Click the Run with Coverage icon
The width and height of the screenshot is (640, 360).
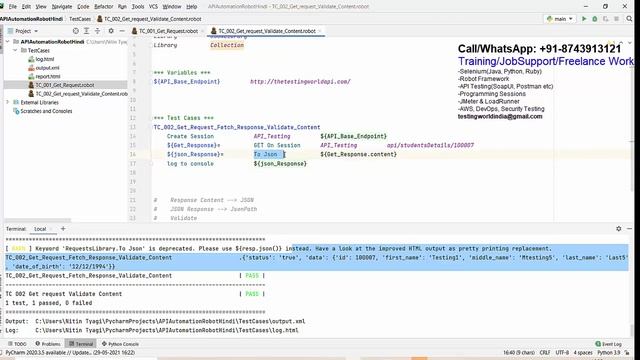coord(605,19)
